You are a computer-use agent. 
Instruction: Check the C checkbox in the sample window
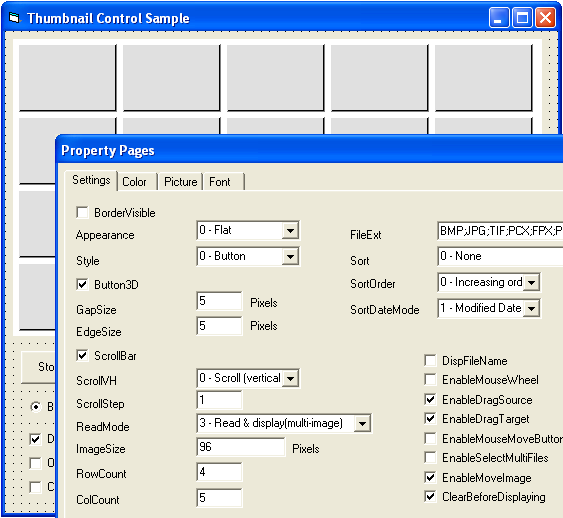click(35, 487)
